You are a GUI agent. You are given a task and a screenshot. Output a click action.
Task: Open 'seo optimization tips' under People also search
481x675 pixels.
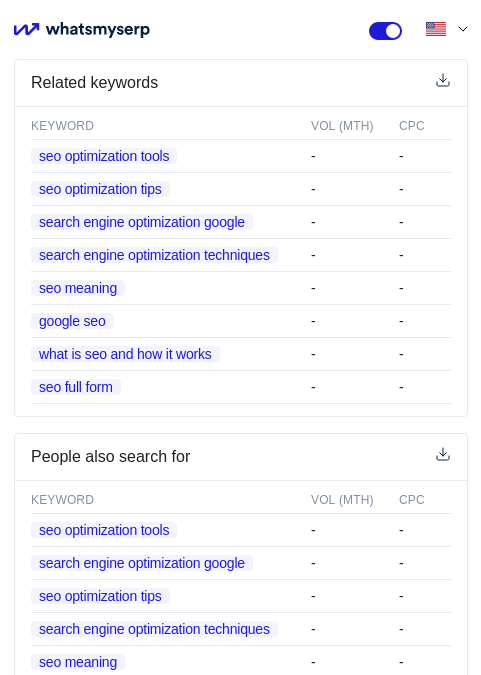pos(100,596)
